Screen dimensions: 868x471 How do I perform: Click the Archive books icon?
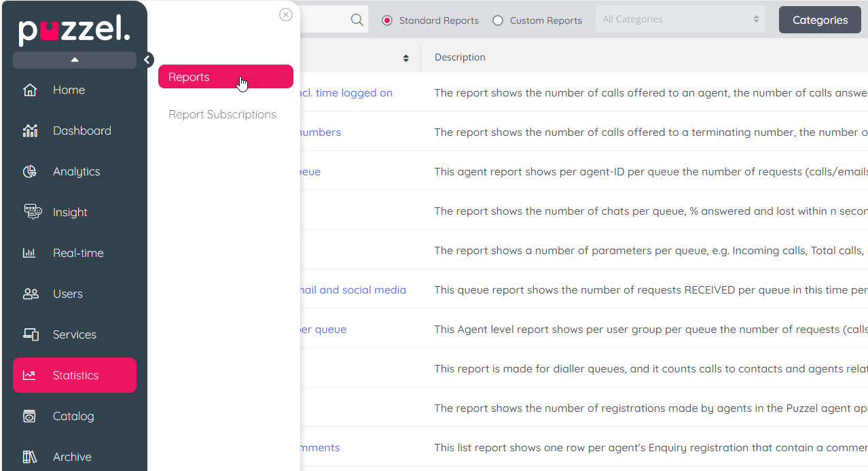30,457
